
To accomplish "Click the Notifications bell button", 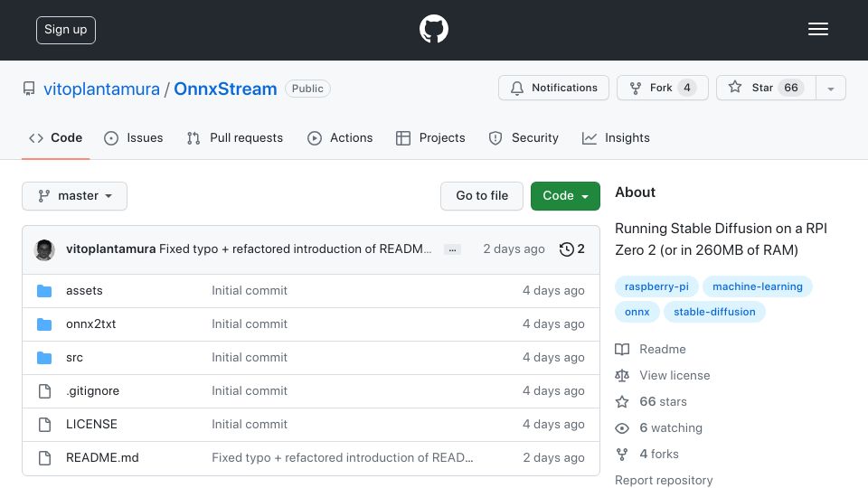I will click(553, 88).
